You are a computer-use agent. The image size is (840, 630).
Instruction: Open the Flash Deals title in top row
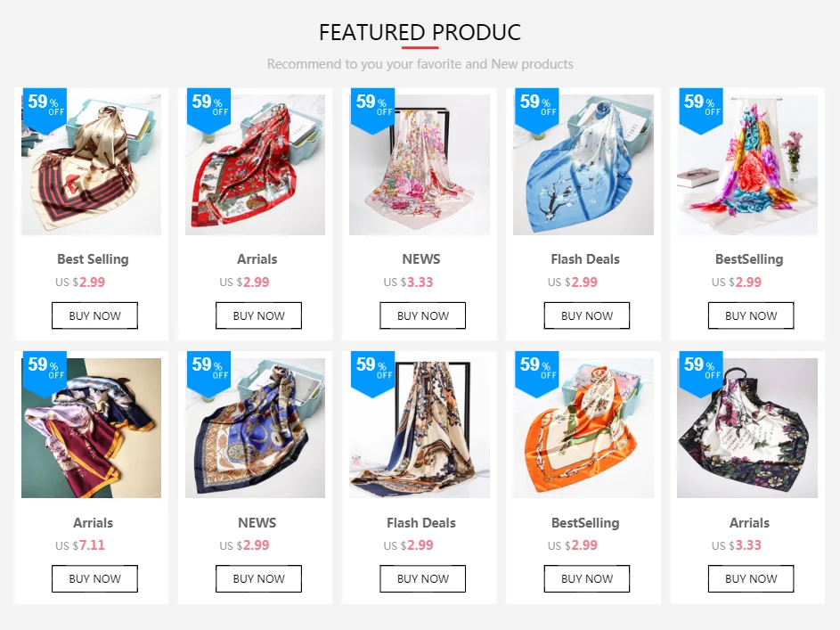point(585,259)
